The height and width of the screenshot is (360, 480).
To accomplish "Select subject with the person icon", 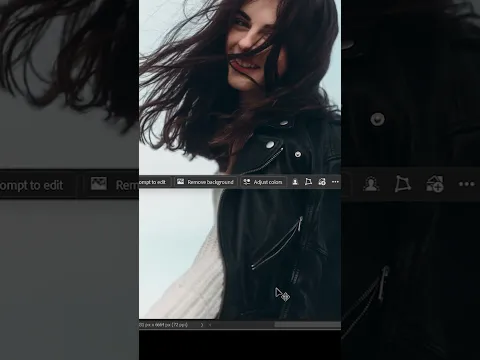I will click(295, 182).
